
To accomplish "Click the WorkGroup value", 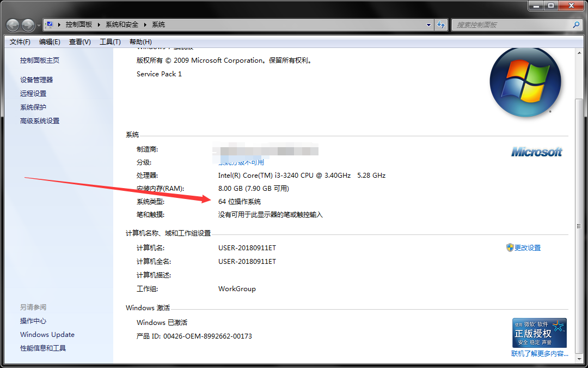I will [237, 289].
